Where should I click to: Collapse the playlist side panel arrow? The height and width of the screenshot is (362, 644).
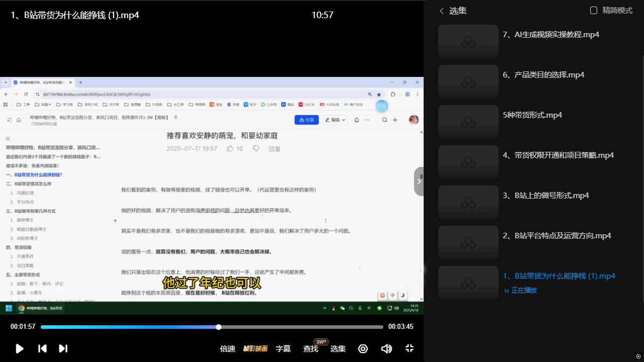pos(419,181)
